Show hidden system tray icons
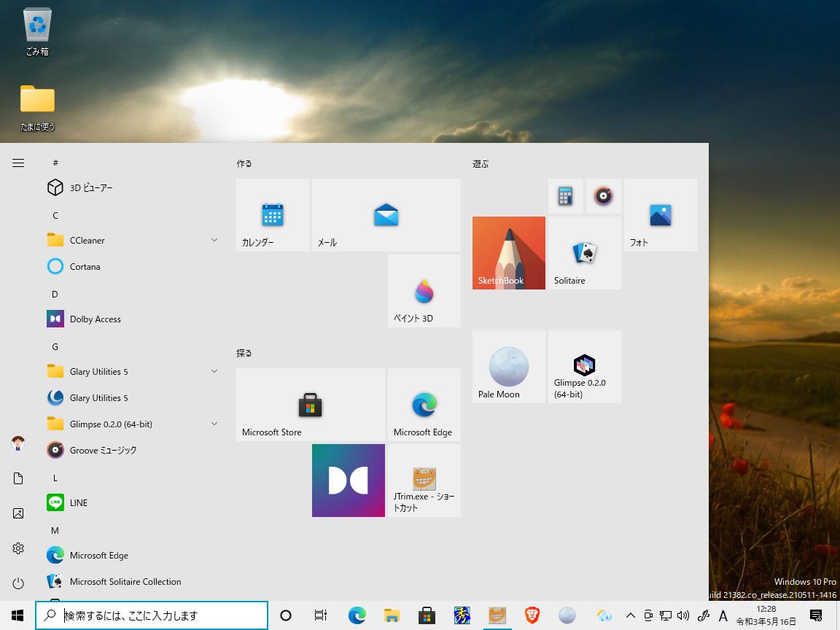 631,615
